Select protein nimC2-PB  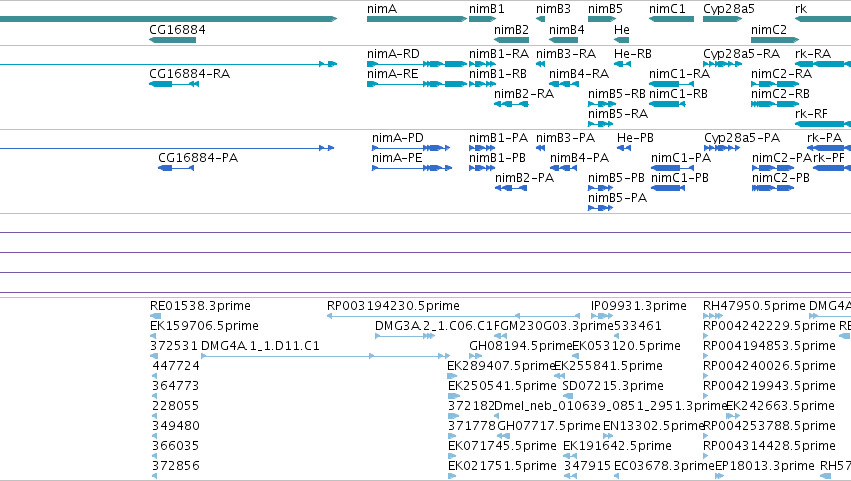773,188
